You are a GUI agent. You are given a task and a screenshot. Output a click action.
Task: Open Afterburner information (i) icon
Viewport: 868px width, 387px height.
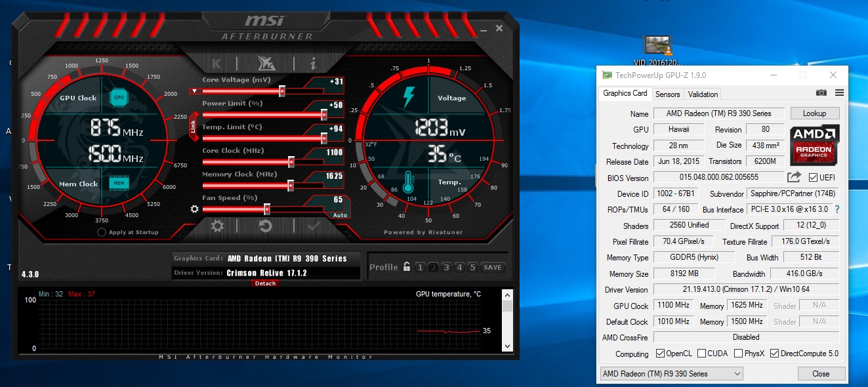pyautogui.click(x=313, y=64)
